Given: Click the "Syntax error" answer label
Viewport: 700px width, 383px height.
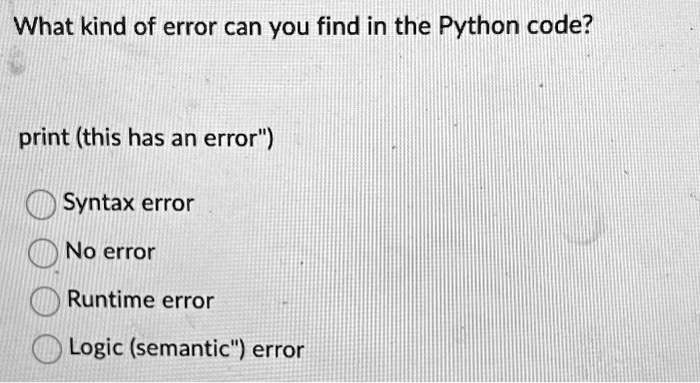Looking at the screenshot, I should pos(129,204).
